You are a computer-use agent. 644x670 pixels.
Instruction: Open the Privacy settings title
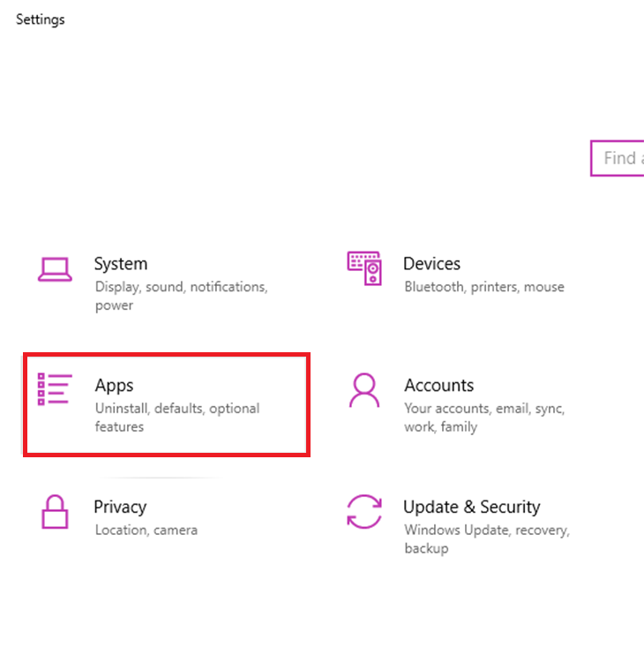point(120,508)
